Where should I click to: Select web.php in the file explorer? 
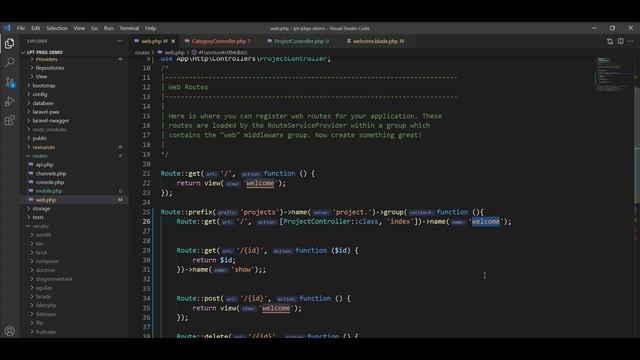[74, 200]
